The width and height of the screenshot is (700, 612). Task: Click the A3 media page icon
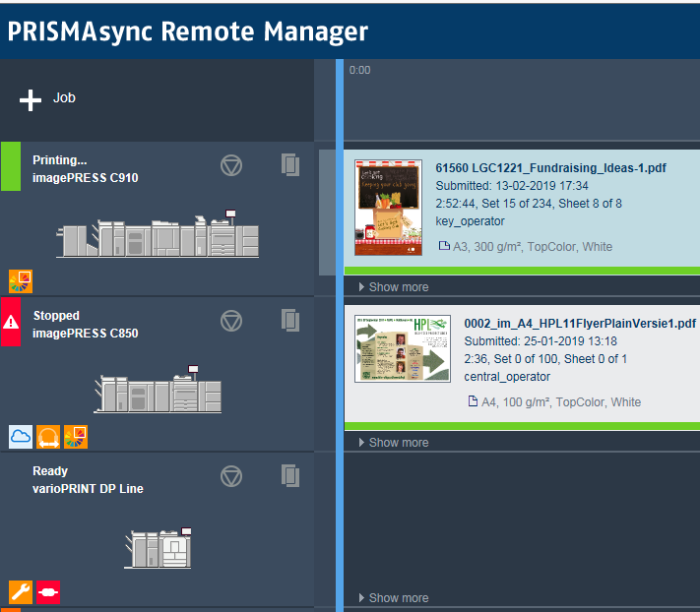pos(444,246)
